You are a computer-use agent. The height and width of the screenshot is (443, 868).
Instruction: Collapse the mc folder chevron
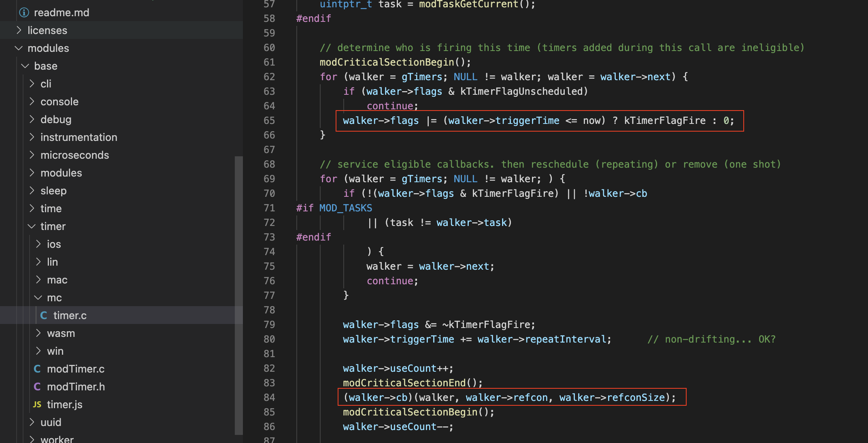pos(38,298)
